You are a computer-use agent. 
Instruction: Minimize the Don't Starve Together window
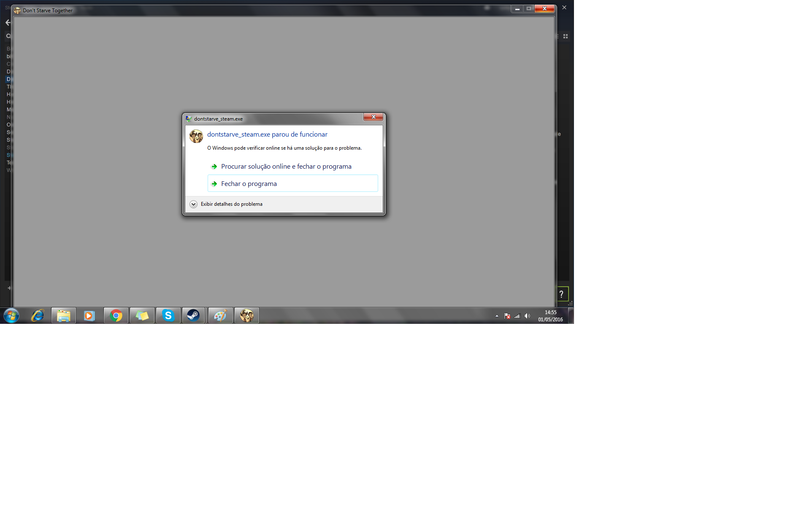tap(517, 9)
